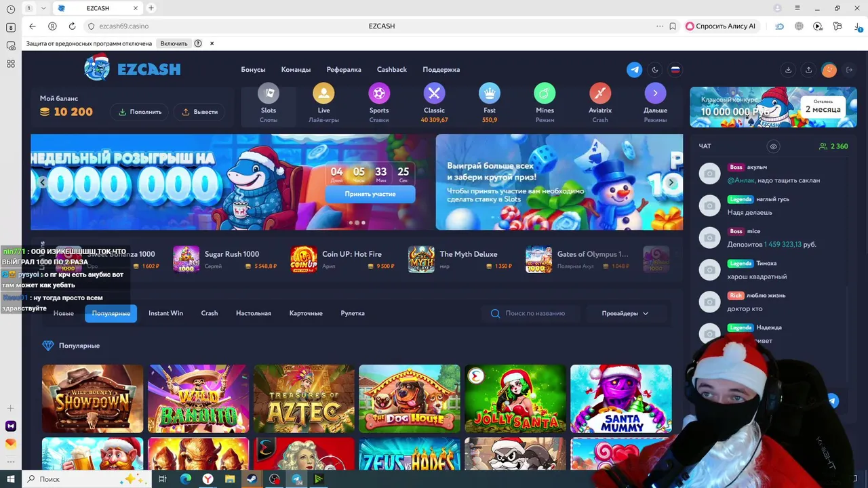Open the orange user avatar profile
This screenshot has width=868, height=488.
829,70
